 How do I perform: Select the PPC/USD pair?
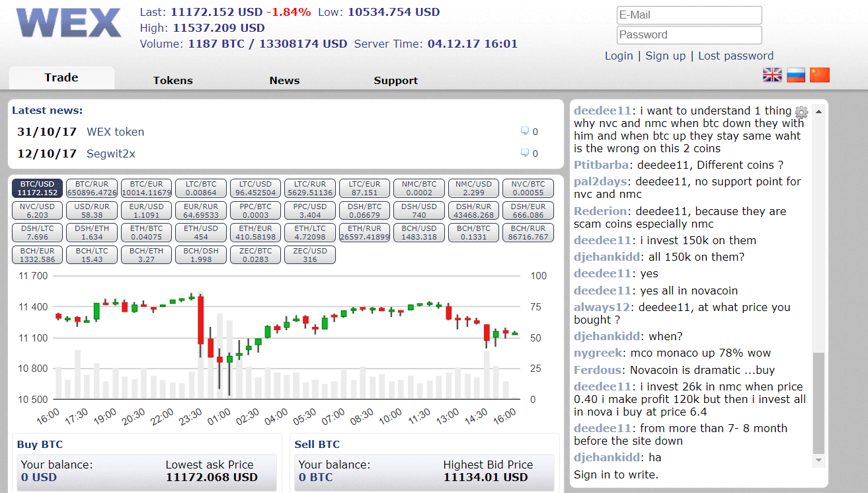310,210
